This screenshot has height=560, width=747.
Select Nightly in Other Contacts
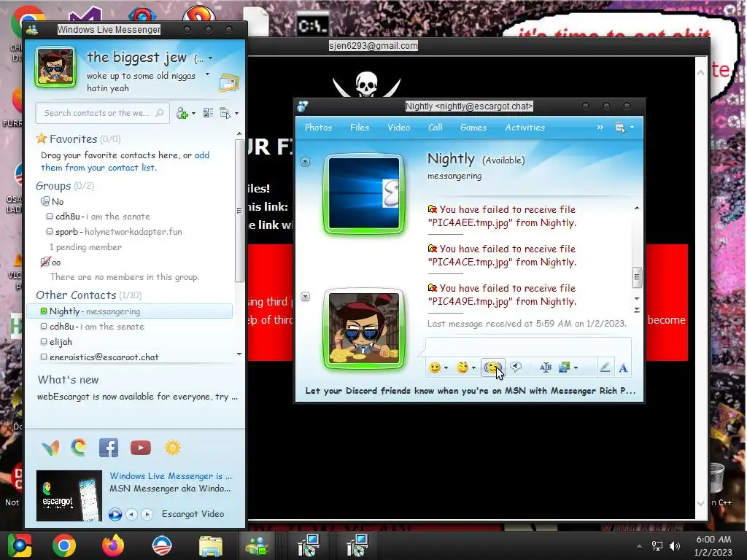(130, 311)
